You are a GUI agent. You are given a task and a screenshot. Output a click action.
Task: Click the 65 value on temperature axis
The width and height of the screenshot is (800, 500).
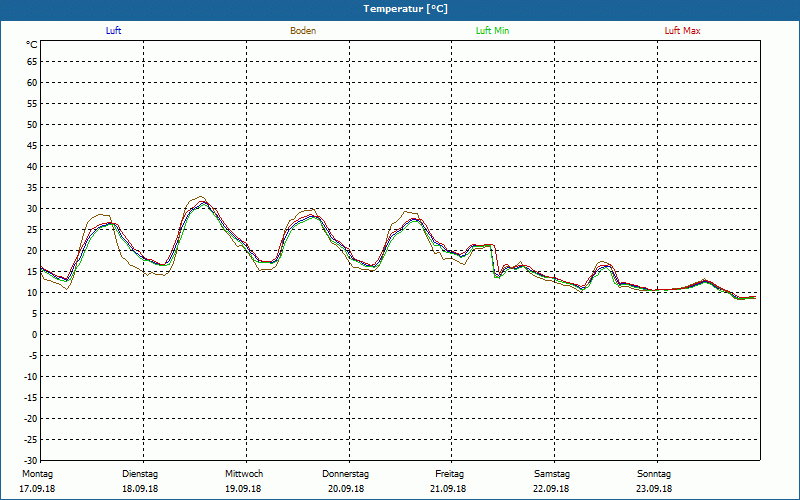click(x=32, y=62)
